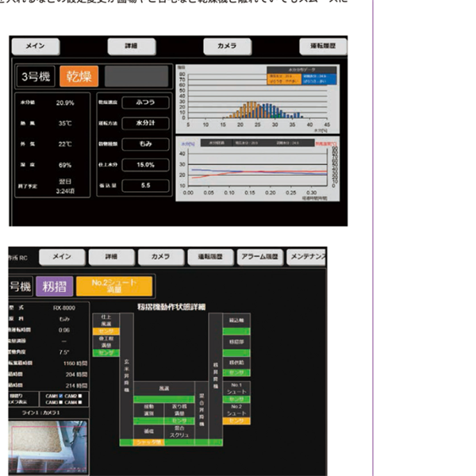
Task: Click the moisture distribution histogram chart
Action: pos(258,98)
